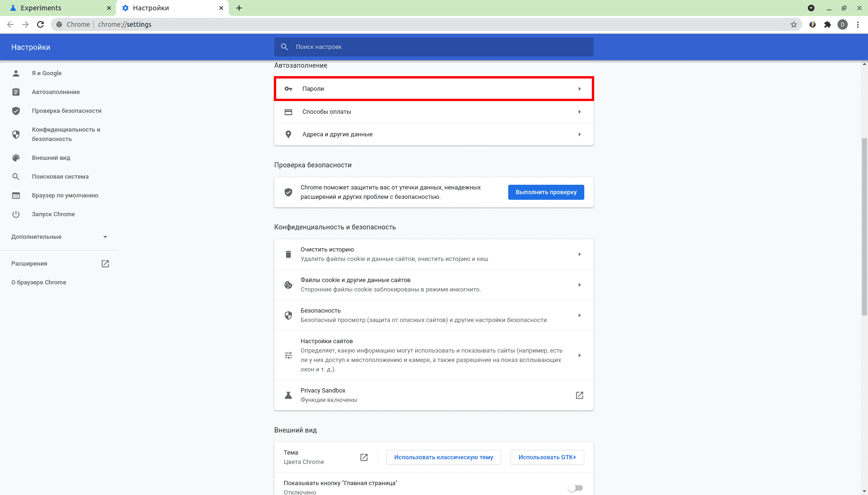Open the Пароли settings row

434,89
